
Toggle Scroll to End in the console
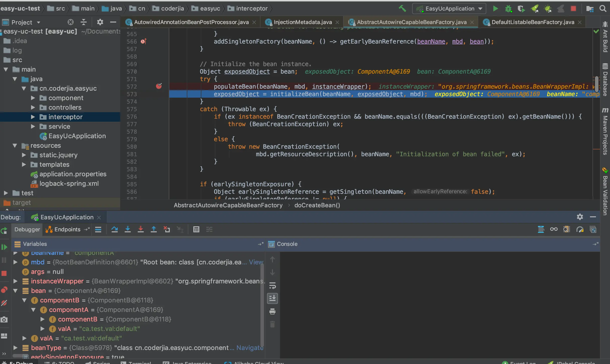coord(272,298)
